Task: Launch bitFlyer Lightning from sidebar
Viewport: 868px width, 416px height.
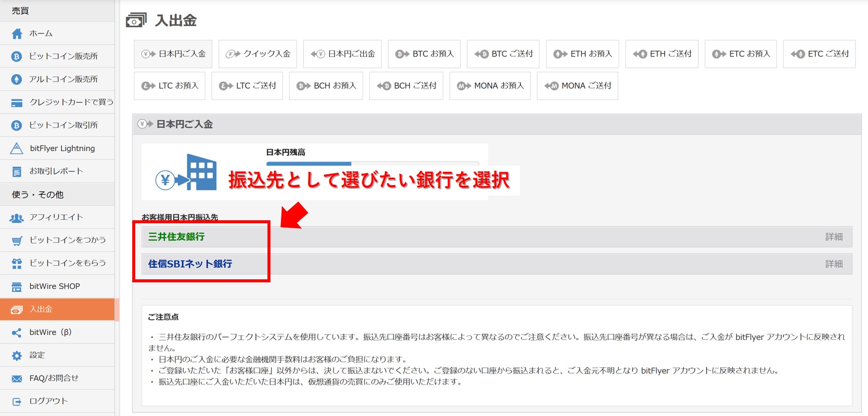Action: point(57,149)
